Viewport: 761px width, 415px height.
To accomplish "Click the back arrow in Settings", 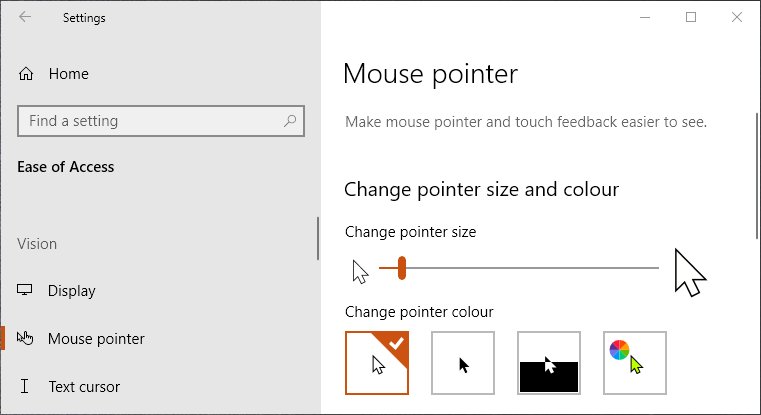I will pyautogui.click(x=25, y=17).
